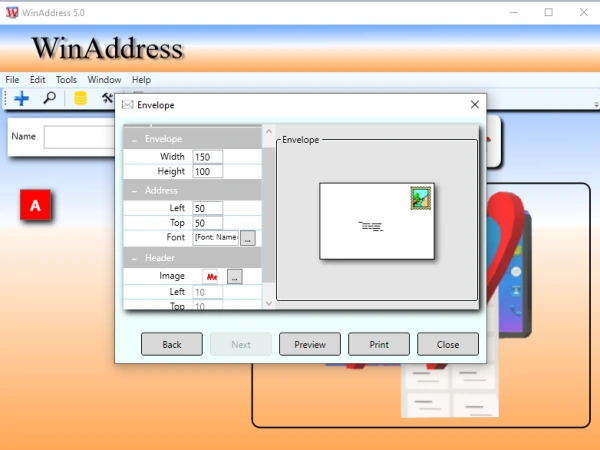The height and width of the screenshot is (450, 600).
Task: Click the Address Left field
Action: click(x=207, y=208)
